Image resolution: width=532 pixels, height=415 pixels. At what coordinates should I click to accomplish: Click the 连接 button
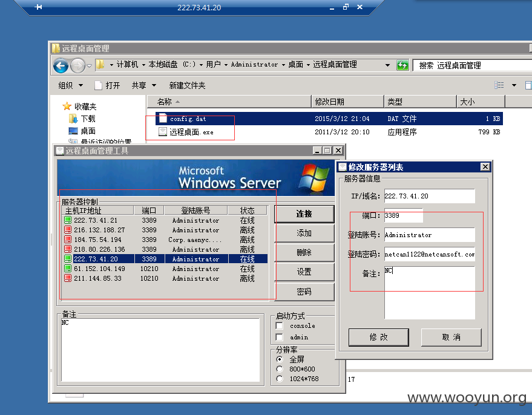(x=304, y=214)
